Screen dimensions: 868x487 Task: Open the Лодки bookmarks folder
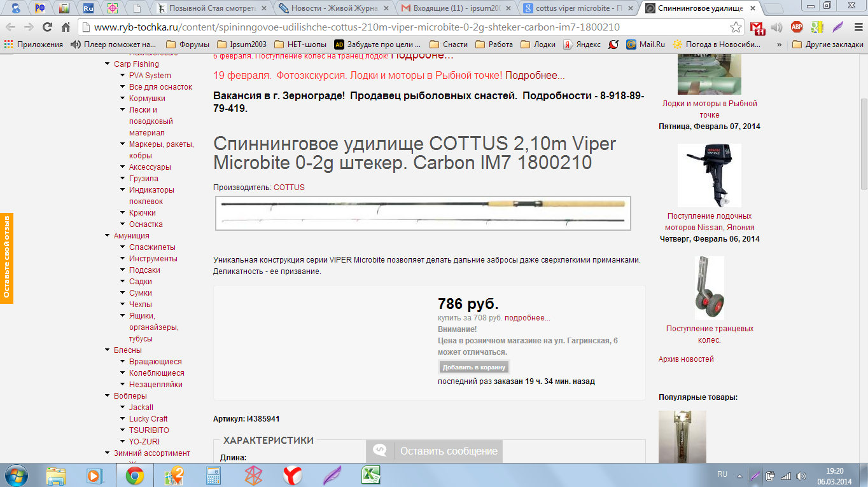point(538,45)
